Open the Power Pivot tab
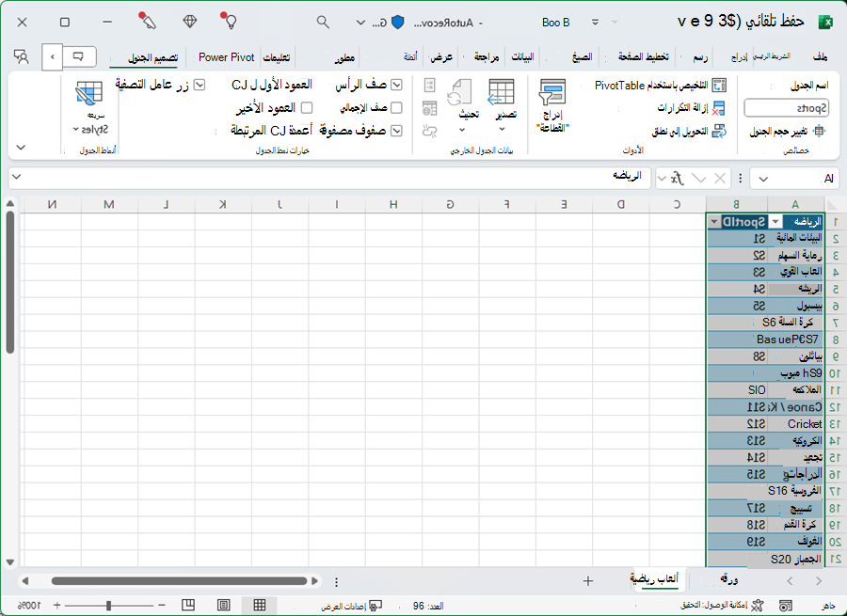Viewport: 847px width, 616px height. pyautogui.click(x=226, y=56)
